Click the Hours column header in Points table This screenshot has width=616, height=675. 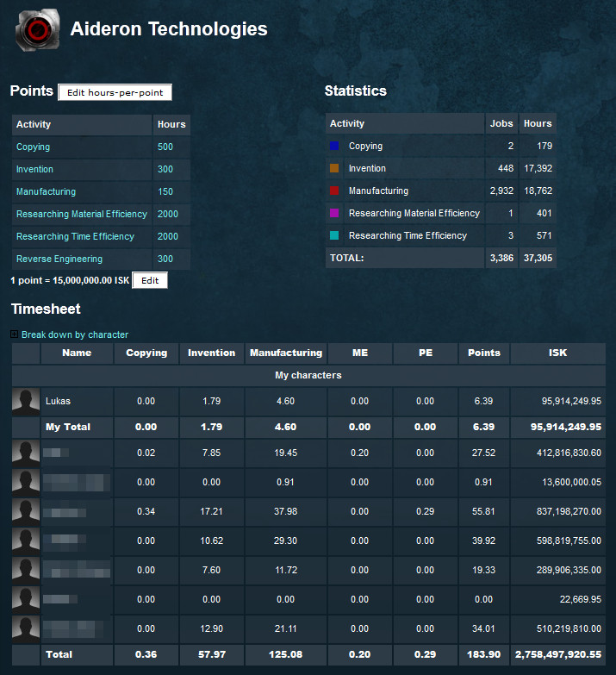coord(171,124)
